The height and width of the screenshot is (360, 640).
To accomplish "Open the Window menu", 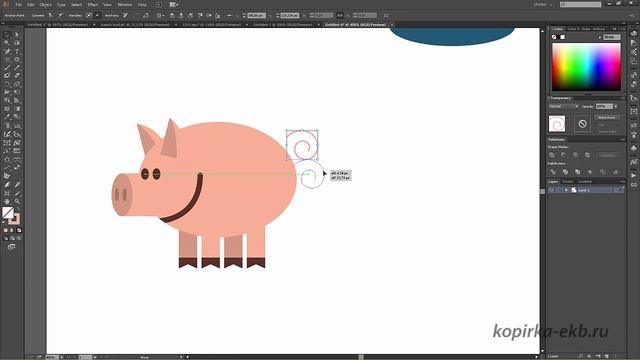I will tap(124, 4).
